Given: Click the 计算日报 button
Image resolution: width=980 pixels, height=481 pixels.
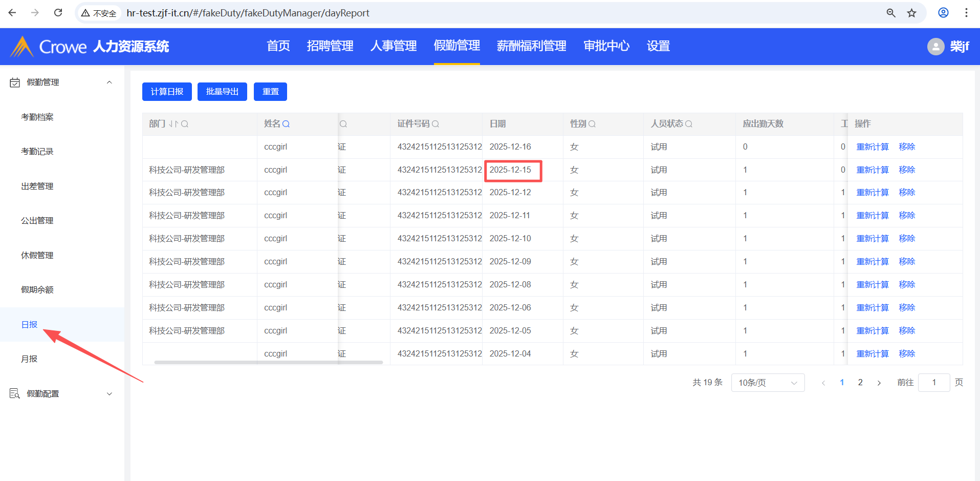Looking at the screenshot, I should (167, 92).
